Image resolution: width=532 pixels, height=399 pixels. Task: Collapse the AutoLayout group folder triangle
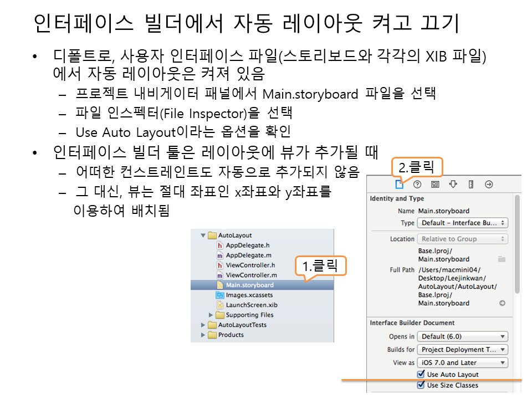coord(204,235)
